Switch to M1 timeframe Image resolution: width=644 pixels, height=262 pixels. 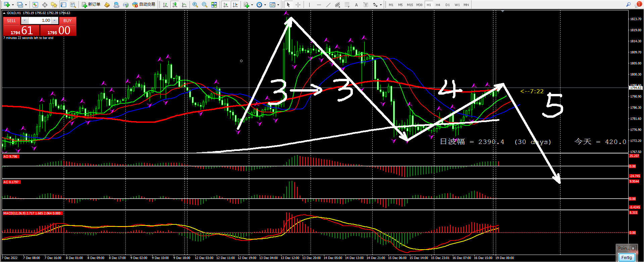(391, 5)
